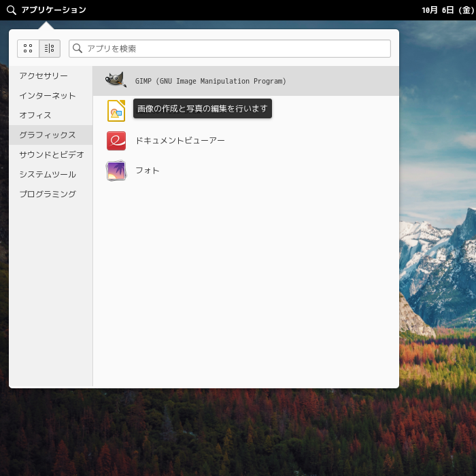Select the サウンドとビデオ category
Screen dimensions: 476x476
click(x=51, y=155)
